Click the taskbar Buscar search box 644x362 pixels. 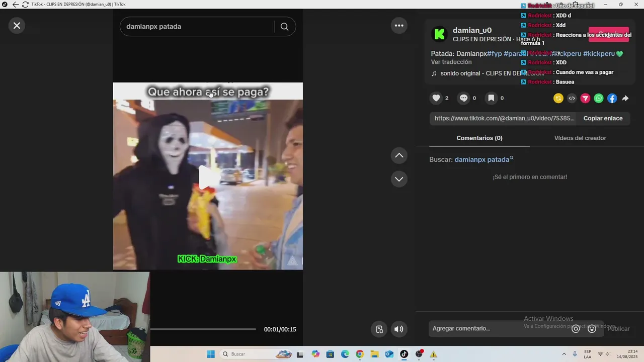(257, 354)
